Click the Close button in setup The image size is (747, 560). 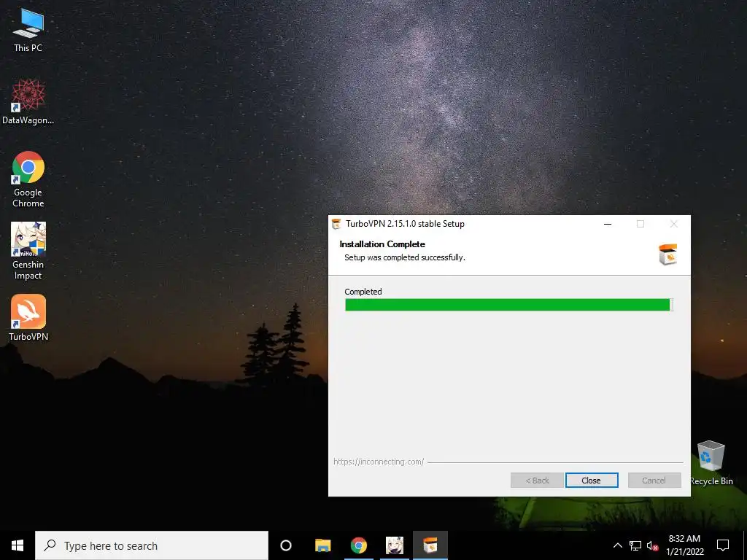pos(592,481)
